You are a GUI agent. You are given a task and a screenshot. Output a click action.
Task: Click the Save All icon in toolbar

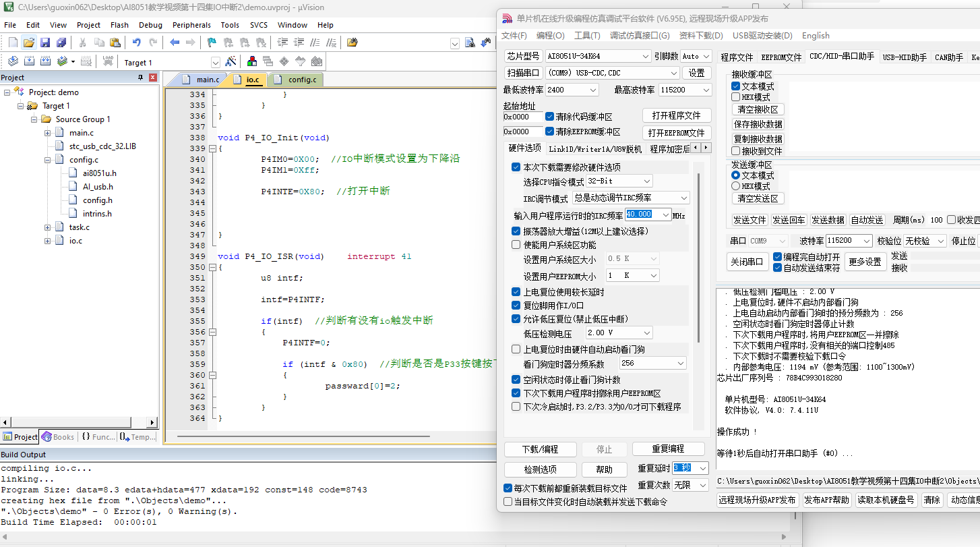(x=61, y=42)
